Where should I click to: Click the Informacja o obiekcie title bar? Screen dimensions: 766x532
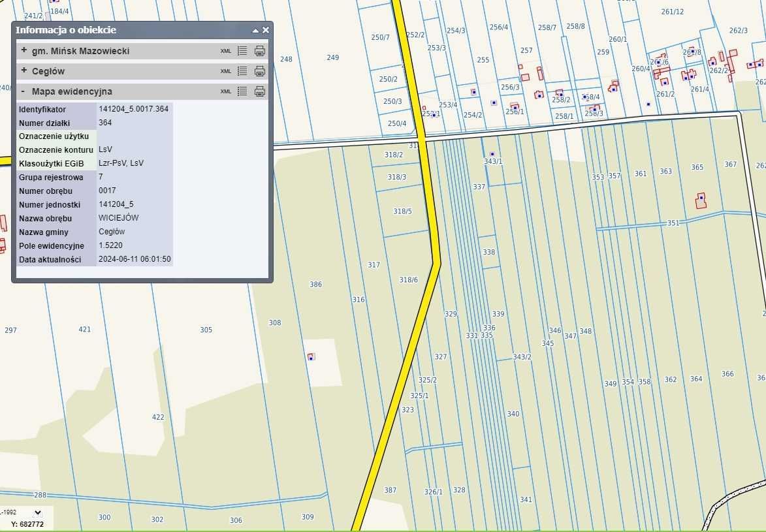[x=131, y=30]
